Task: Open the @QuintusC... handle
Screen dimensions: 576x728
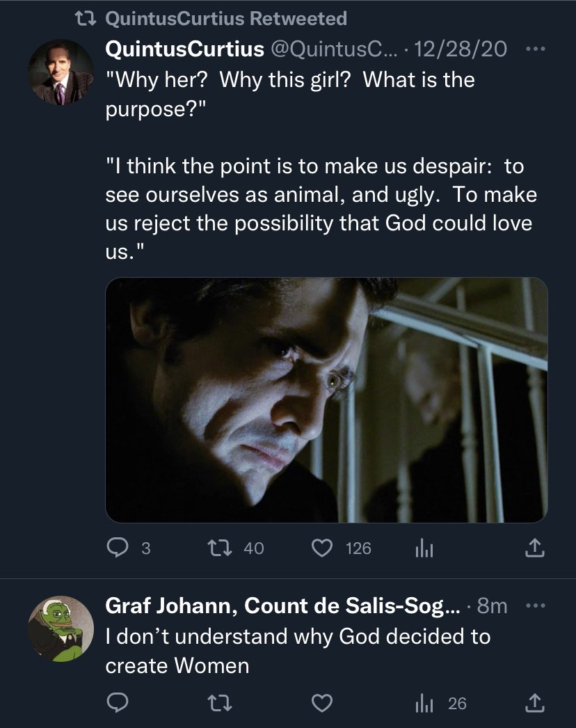Action: [334, 49]
